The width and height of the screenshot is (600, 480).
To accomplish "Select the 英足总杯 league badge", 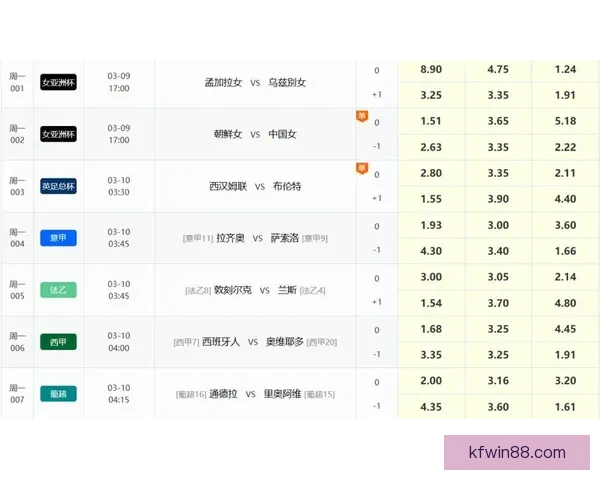I will coord(59,186).
